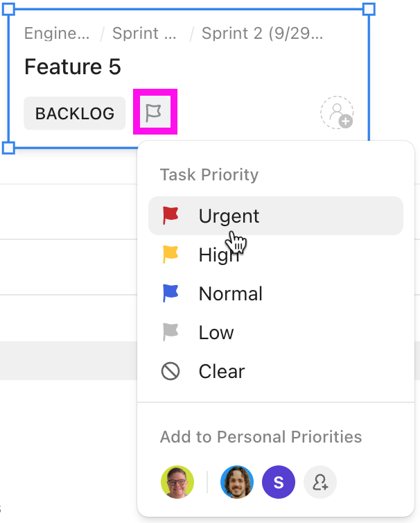This screenshot has height=523, width=420.
Task: Select the purple S avatar
Action: point(279,482)
